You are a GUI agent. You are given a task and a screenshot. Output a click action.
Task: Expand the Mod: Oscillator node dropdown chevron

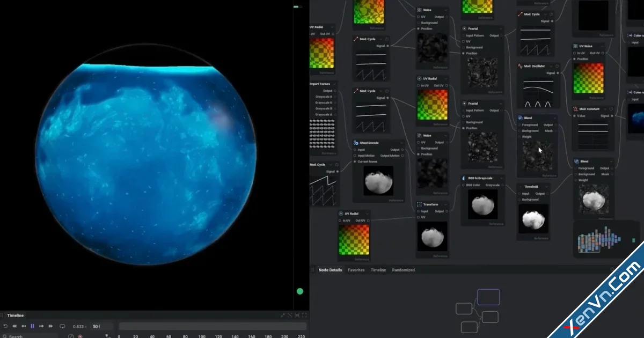(550, 67)
